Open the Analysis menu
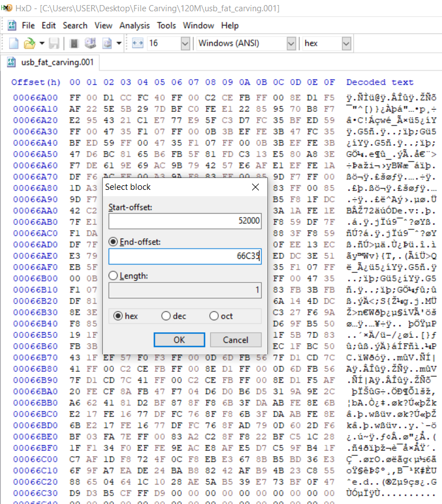442x504 pixels. click(x=135, y=25)
